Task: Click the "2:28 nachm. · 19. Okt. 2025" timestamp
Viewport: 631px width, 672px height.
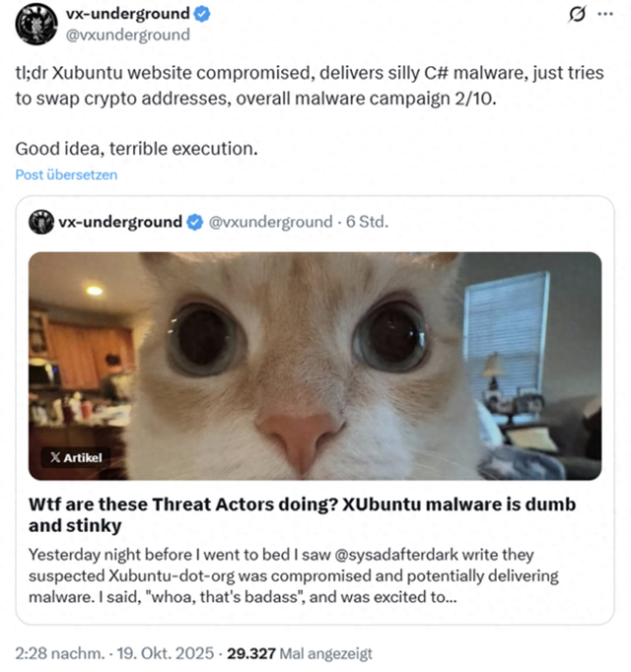Action: click(x=113, y=653)
